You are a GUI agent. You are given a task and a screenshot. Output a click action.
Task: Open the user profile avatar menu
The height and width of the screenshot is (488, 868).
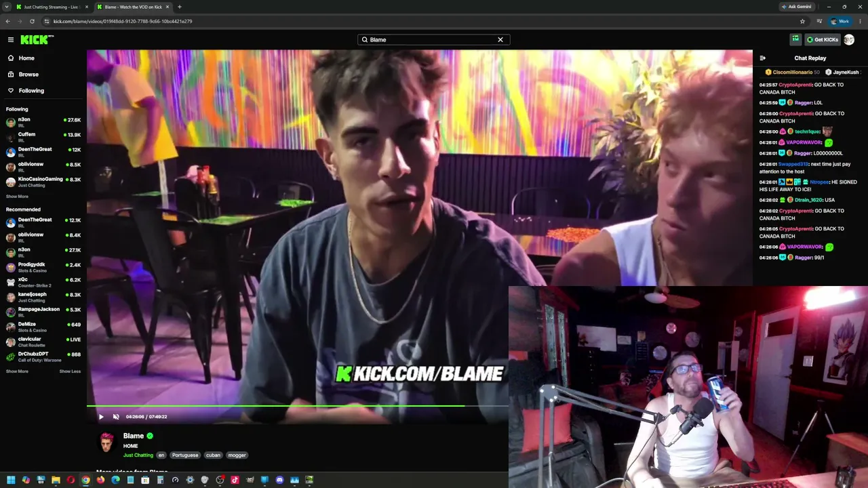pos(849,39)
